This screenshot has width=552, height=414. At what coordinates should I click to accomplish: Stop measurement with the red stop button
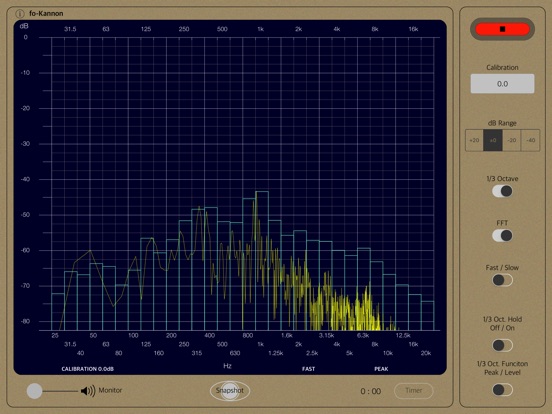(x=502, y=29)
